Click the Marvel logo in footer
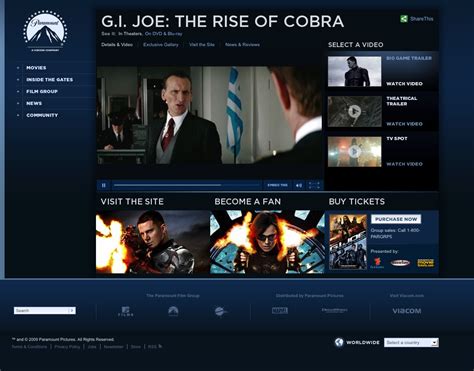 click(280, 311)
